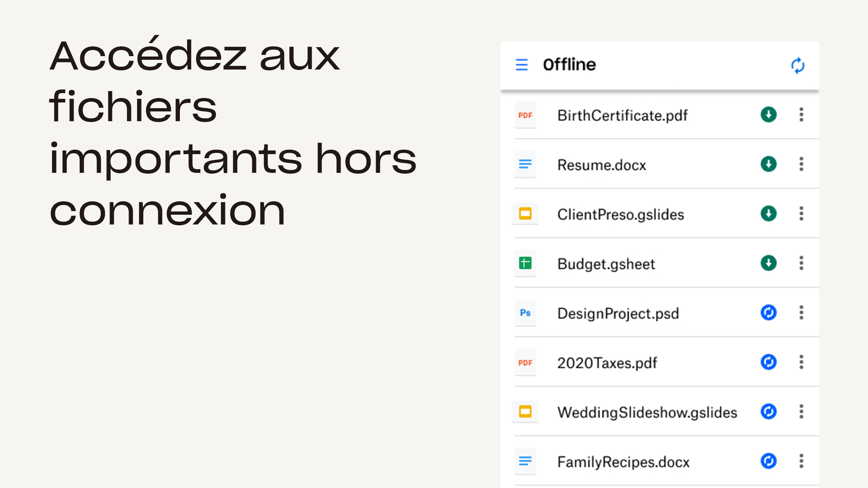Open the DesignProject.psd file name
This screenshot has width=868, height=488.
pos(618,314)
